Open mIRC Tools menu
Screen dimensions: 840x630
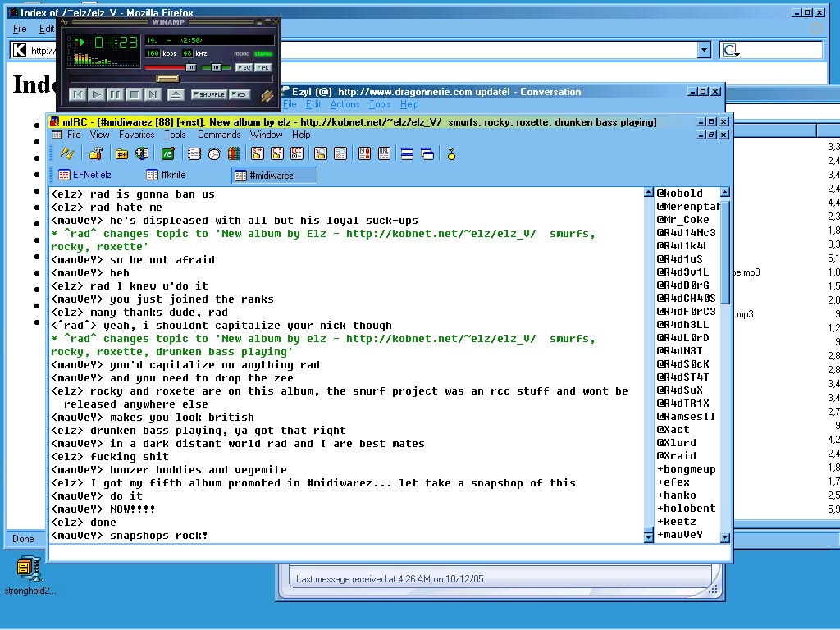coord(175,135)
